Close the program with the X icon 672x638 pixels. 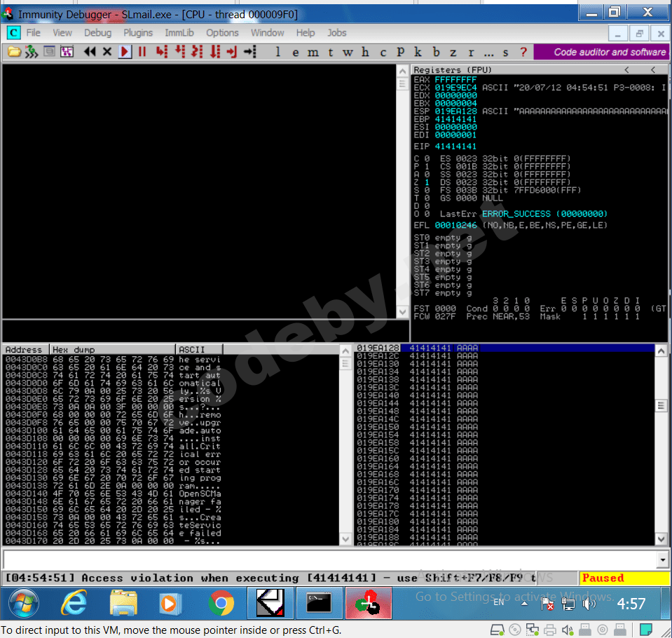pyautogui.click(x=107, y=52)
